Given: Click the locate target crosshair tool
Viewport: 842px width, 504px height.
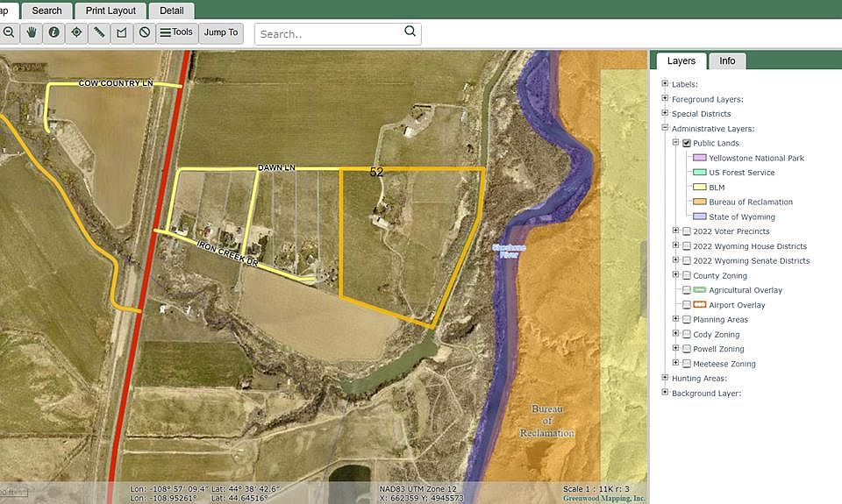Looking at the screenshot, I should click(x=77, y=32).
